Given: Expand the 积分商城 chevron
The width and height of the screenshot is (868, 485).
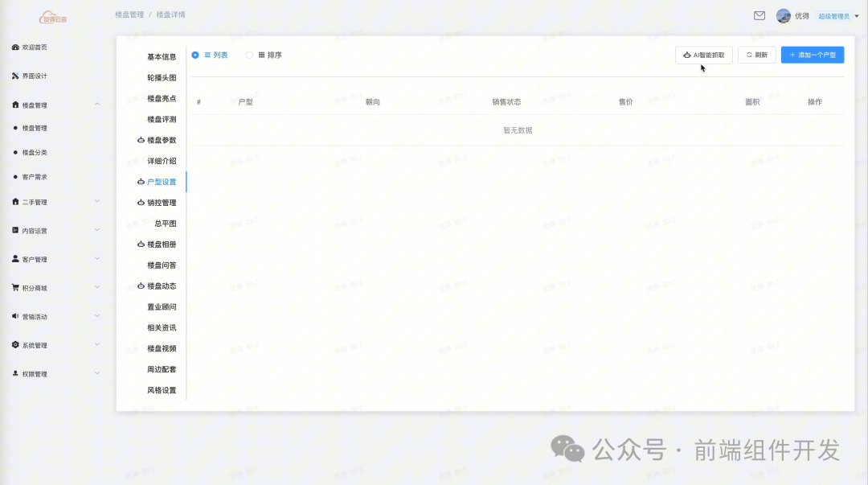Looking at the screenshot, I should (97, 287).
